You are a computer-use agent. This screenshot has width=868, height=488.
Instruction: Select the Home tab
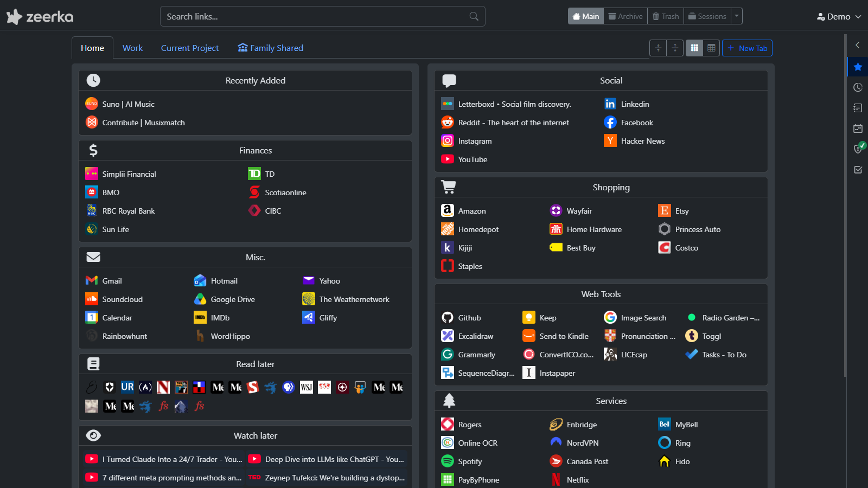click(92, 48)
